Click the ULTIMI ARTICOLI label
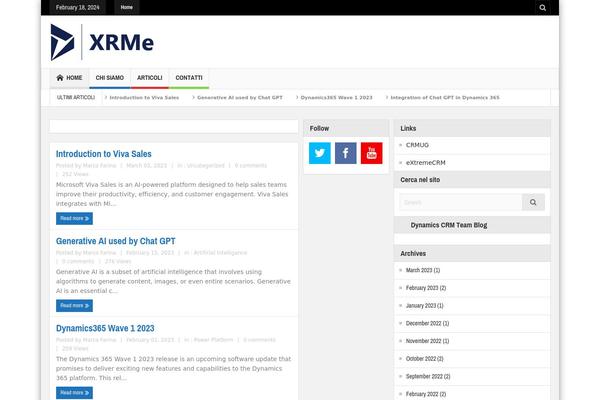The image size is (600, 400). pyautogui.click(x=76, y=98)
